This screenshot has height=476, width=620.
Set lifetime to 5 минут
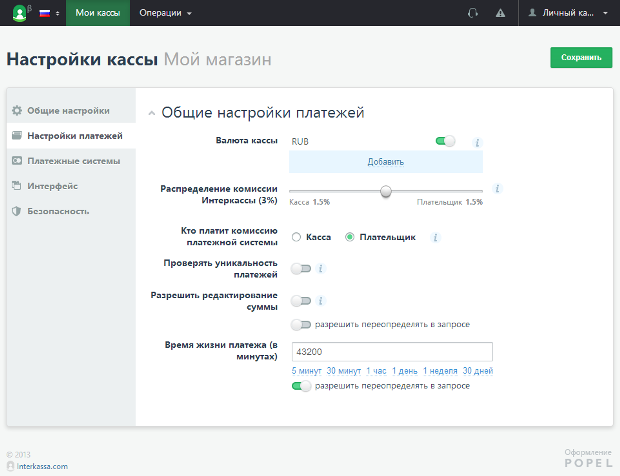click(306, 371)
